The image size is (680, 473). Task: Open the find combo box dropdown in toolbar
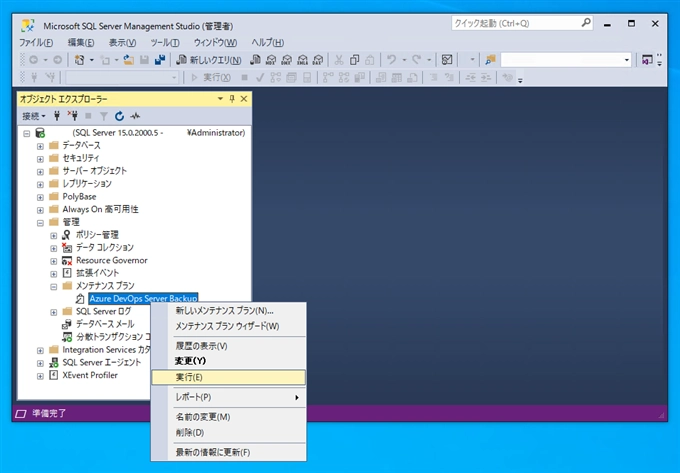(x=627, y=60)
